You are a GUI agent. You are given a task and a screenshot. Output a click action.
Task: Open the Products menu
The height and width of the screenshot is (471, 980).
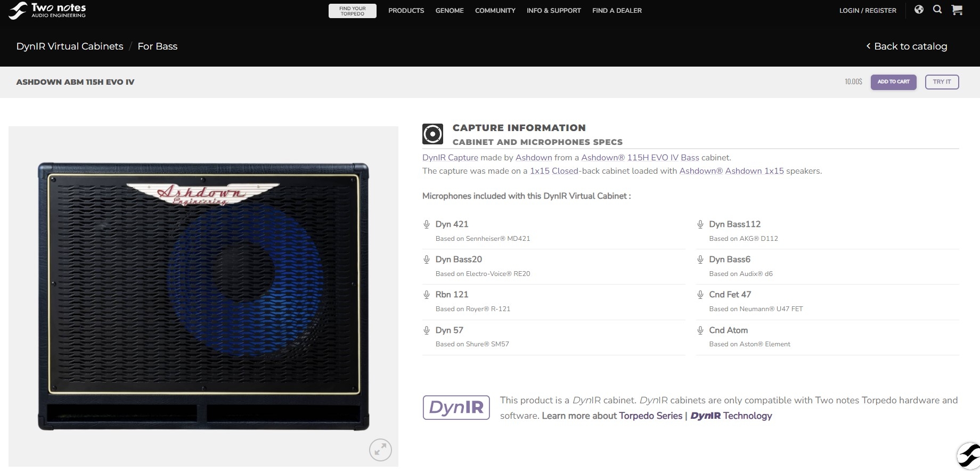click(x=406, y=11)
